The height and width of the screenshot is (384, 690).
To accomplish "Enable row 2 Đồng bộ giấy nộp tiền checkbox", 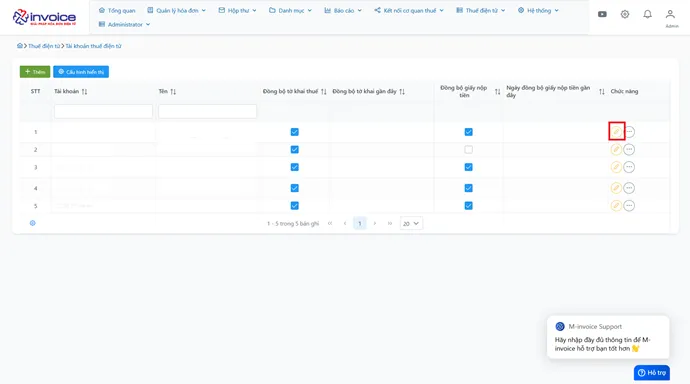I will coord(468,150).
